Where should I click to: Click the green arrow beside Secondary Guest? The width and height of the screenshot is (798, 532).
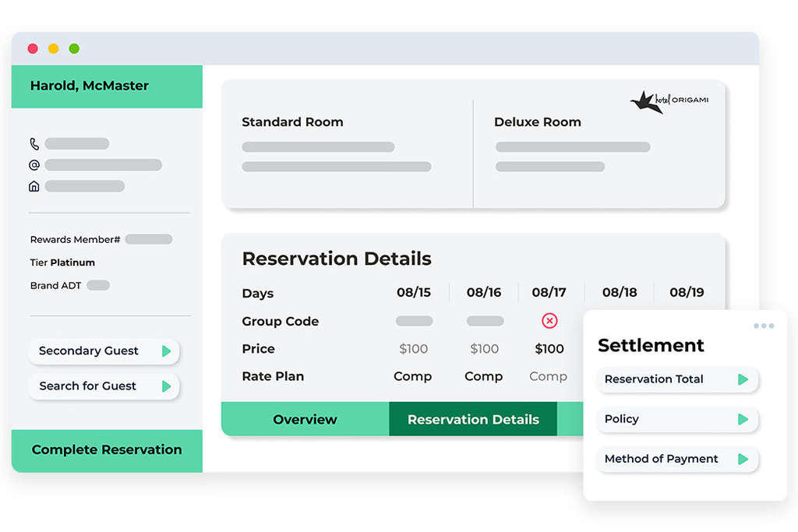pos(166,351)
